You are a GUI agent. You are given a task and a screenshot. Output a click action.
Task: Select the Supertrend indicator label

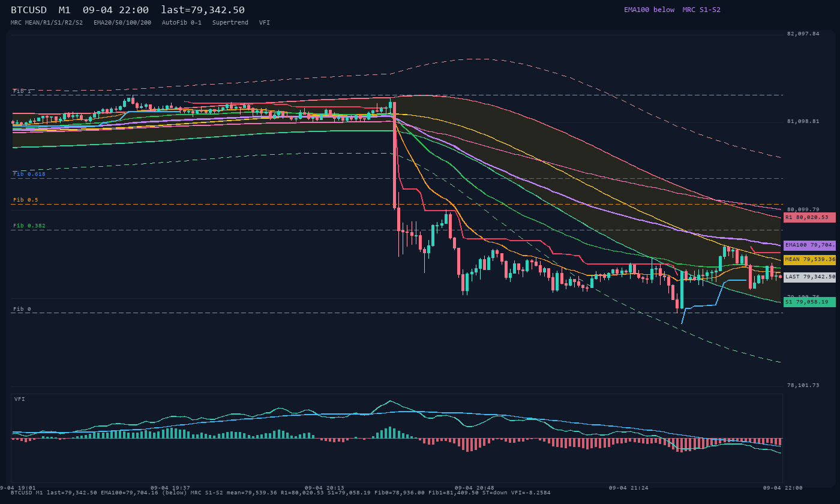pos(230,22)
